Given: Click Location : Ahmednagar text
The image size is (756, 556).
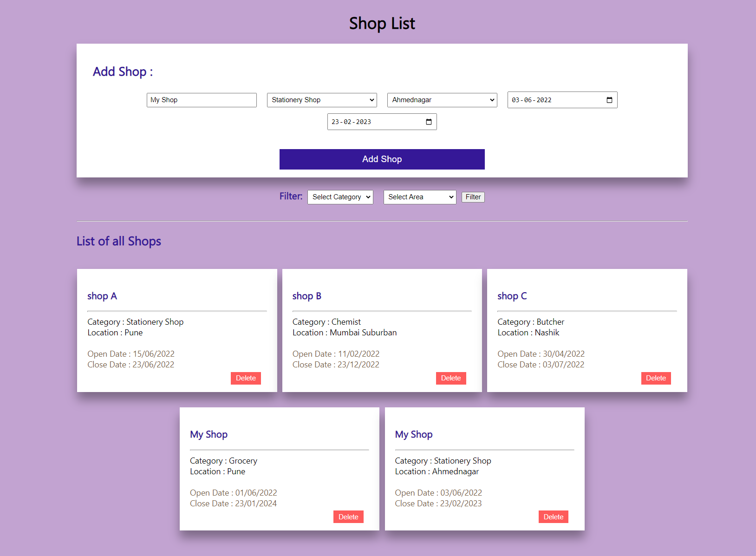Looking at the screenshot, I should pyautogui.click(x=437, y=471).
